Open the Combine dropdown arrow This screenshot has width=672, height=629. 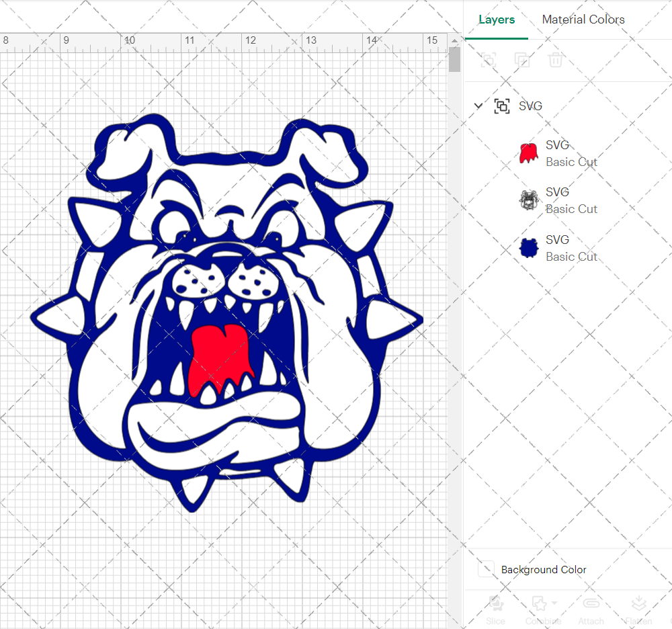pyautogui.click(x=554, y=603)
